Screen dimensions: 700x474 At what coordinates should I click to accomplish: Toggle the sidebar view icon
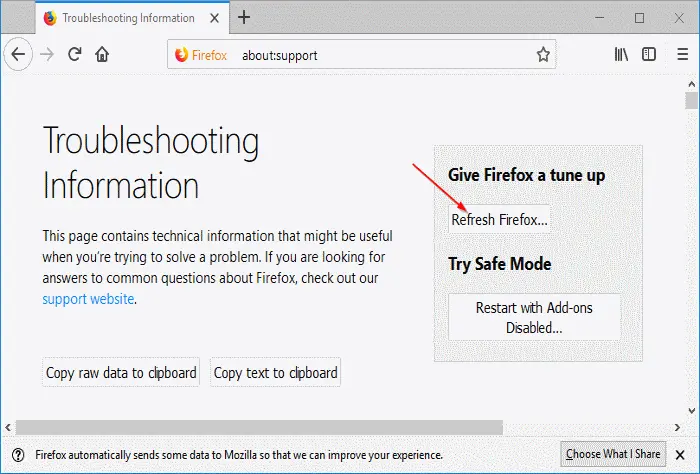click(650, 55)
